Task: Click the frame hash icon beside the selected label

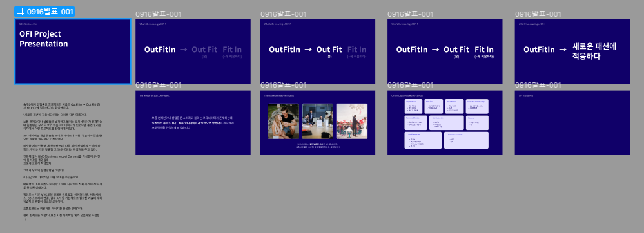Action: [x=20, y=12]
